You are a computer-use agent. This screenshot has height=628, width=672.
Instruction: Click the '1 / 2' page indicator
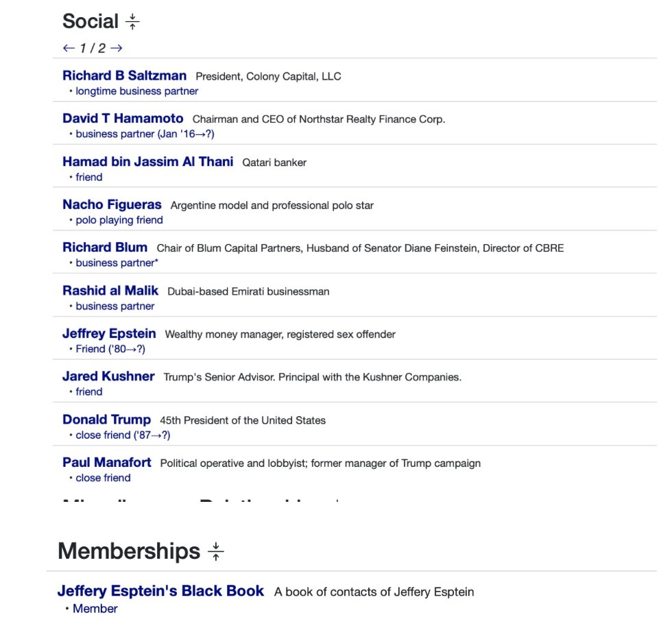tap(93, 48)
